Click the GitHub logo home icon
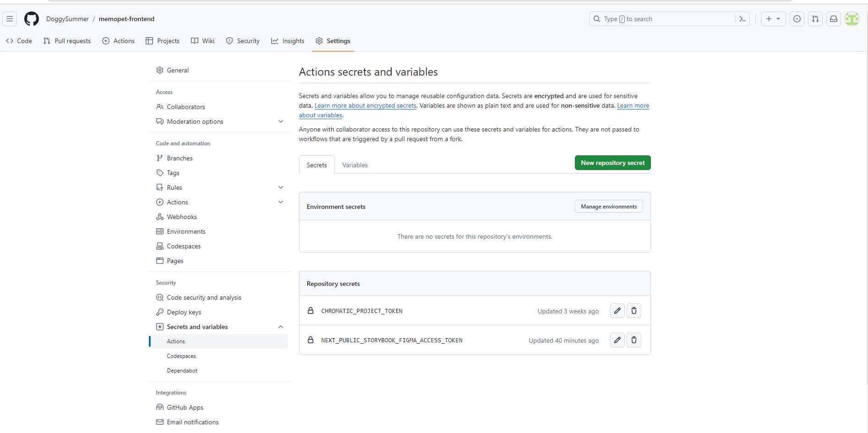Viewport: 868px width, 433px height. pyautogui.click(x=32, y=19)
